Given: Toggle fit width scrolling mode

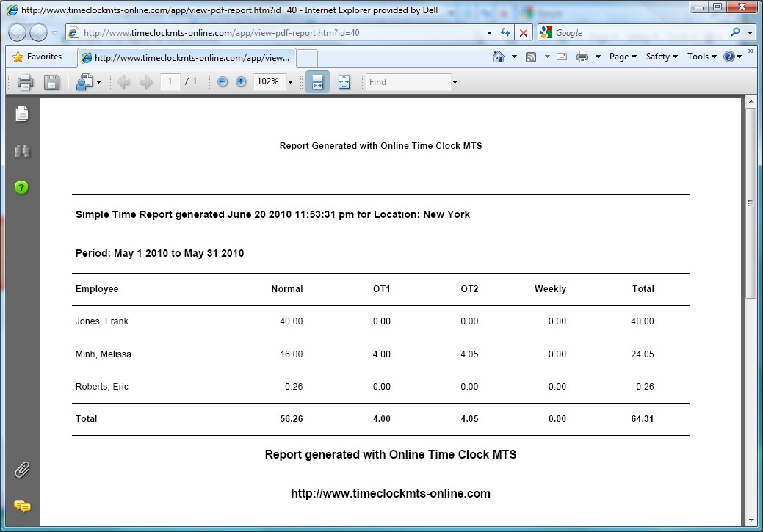Looking at the screenshot, I should [x=317, y=81].
